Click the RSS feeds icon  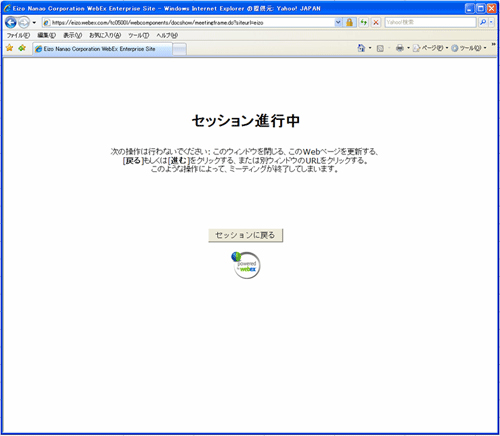pyautogui.click(x=380, y=48)
